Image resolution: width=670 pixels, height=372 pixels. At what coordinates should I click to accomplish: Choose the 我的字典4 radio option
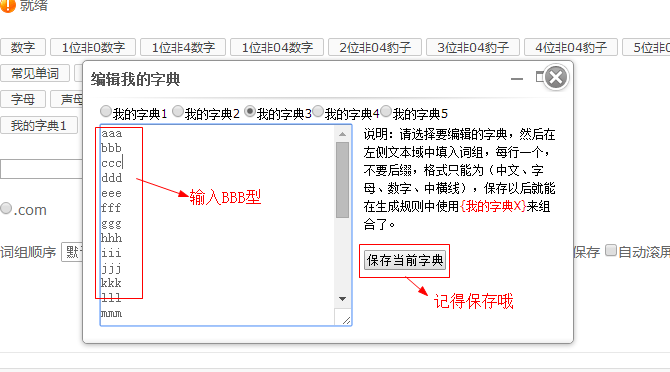point(318,111)
